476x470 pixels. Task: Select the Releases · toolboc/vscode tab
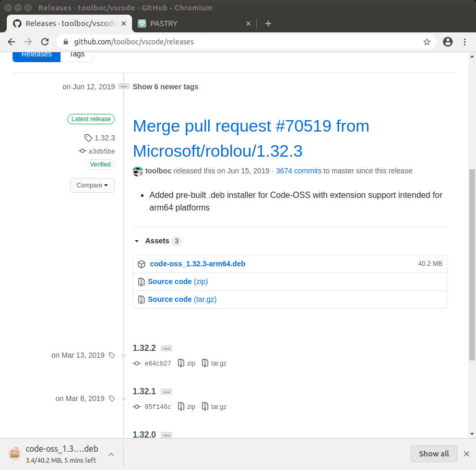pos(69,23)
